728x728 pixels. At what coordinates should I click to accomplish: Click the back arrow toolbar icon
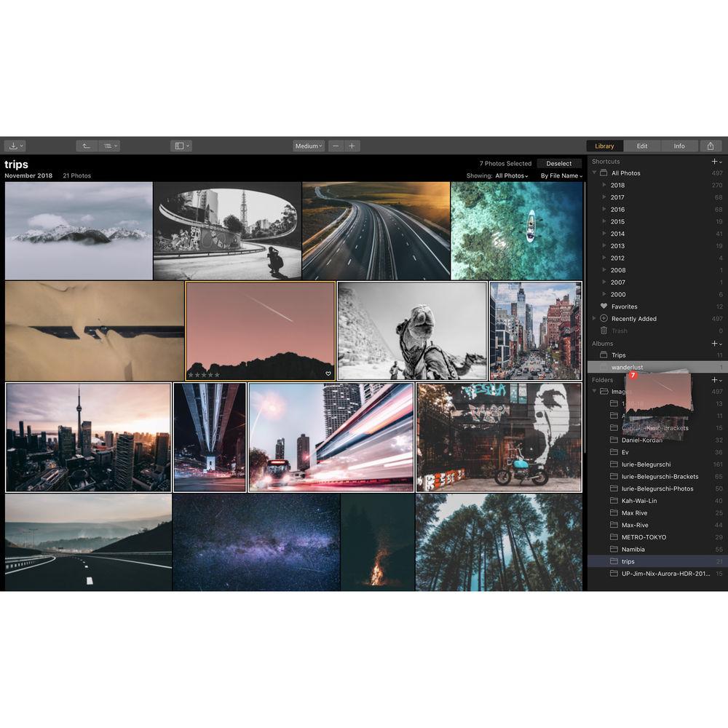[86, 146]
